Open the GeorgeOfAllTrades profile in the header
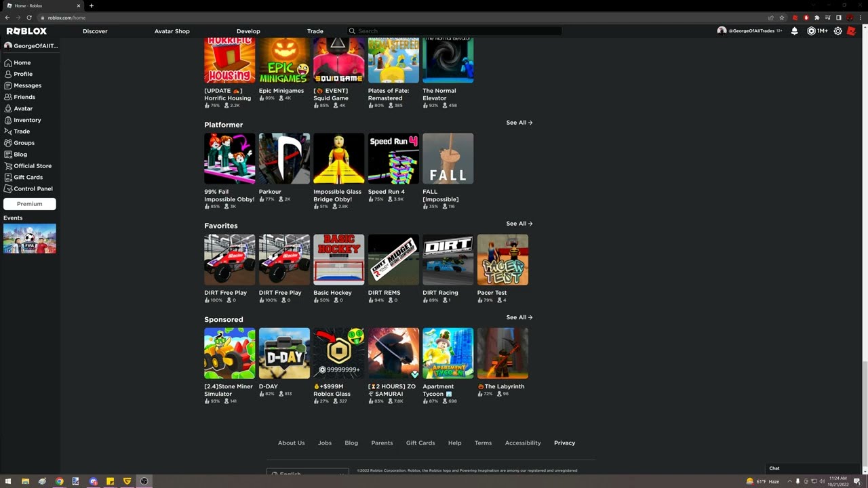The height and width of the screenshot is (488, 868). [749, 31]
